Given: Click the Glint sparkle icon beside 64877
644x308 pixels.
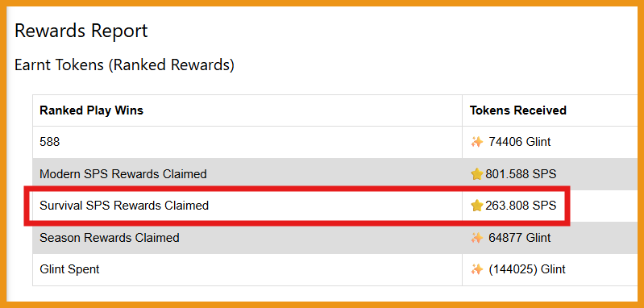Looking at the screenshot, I should tap(477, 237).
